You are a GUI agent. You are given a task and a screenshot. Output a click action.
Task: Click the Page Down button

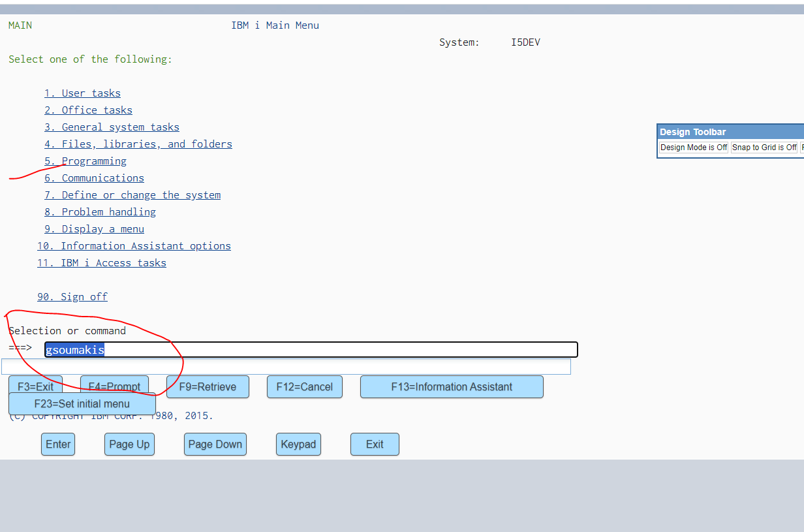tap(215, 444)
